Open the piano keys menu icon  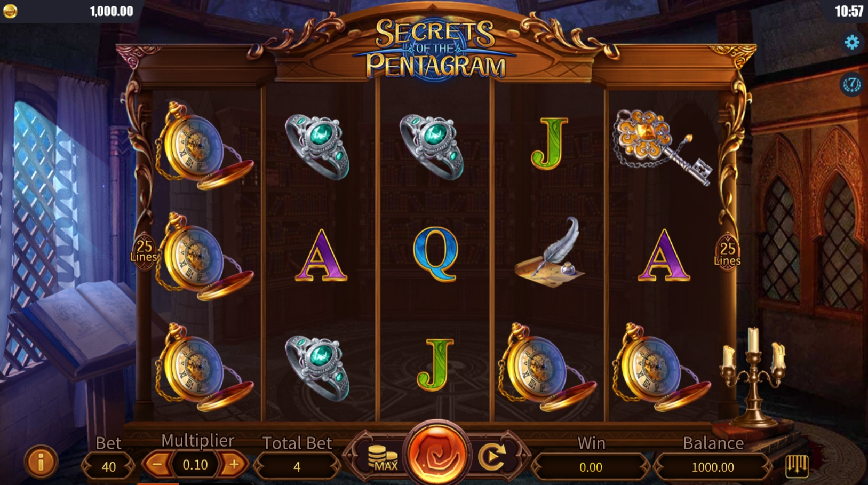coord(797,466)
